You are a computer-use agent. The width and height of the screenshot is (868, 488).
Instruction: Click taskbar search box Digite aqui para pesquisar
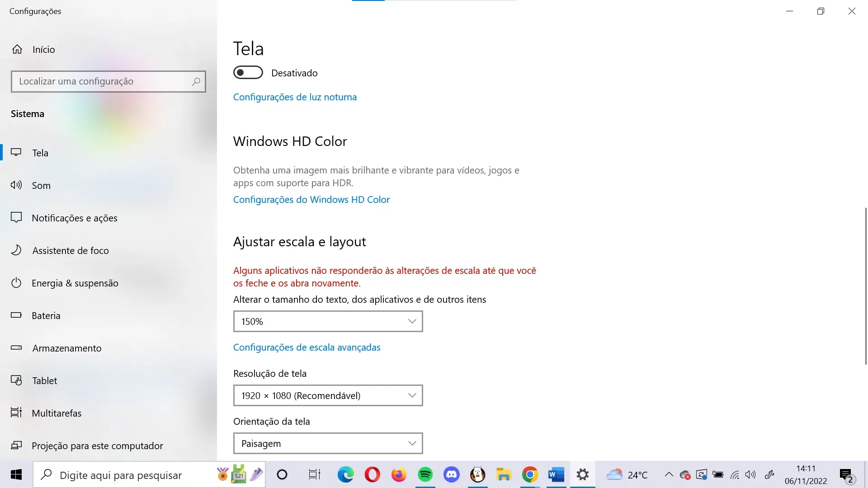(149, 475)
